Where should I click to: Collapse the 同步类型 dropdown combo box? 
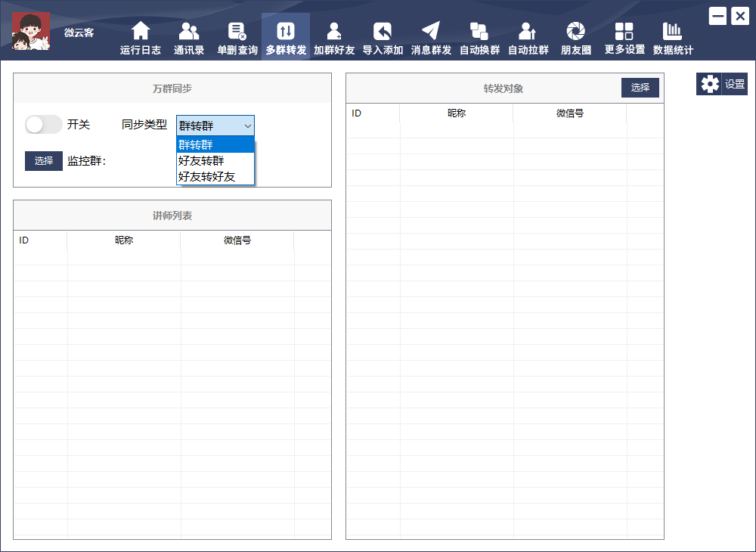click(215, 126)
